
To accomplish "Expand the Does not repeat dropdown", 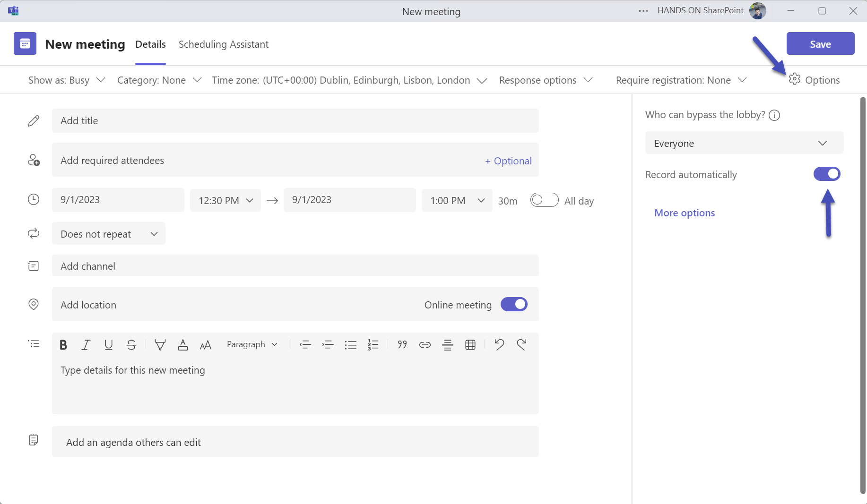I will (108, 233).
